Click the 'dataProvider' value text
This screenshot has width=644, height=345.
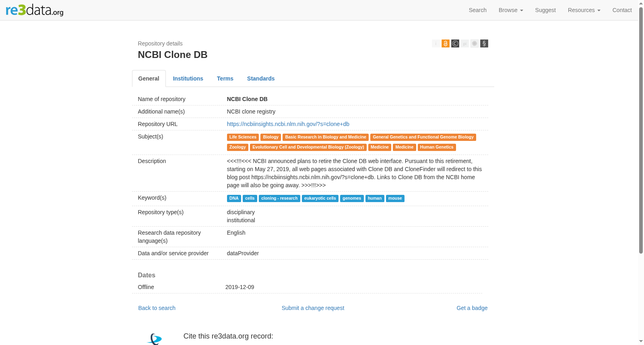[x=243, y=253]
